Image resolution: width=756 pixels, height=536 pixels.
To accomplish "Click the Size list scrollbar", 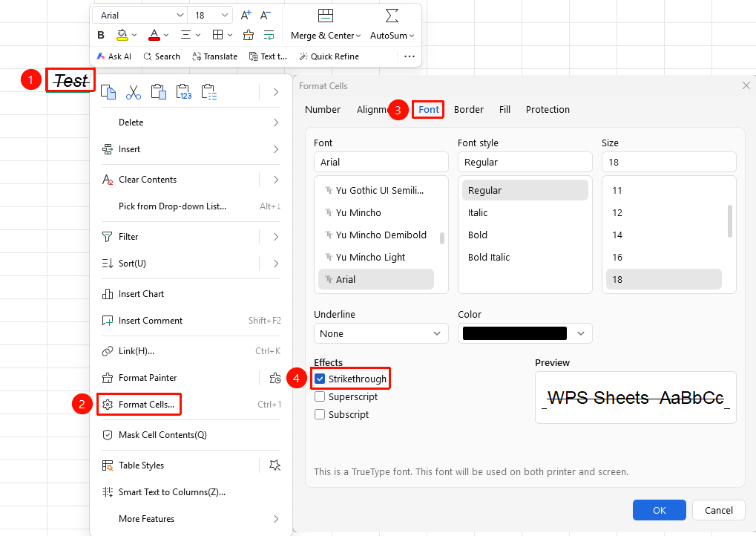I will click(x=730, y=221).
